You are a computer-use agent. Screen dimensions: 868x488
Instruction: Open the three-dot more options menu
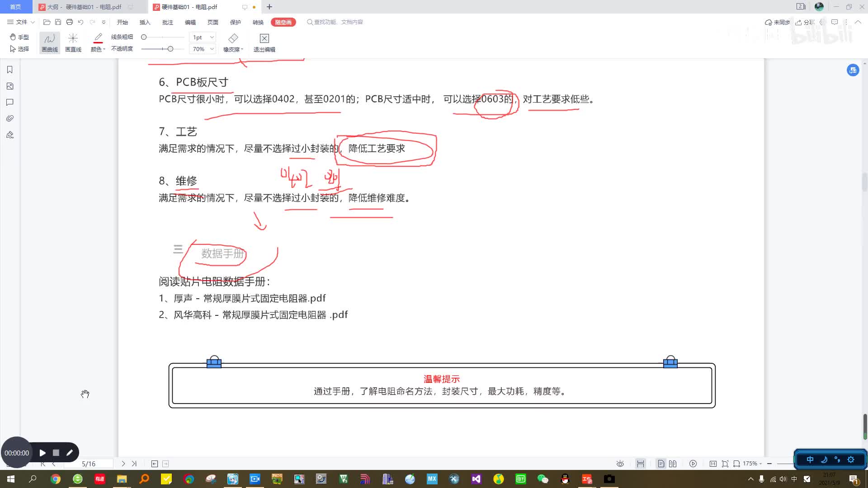pyautogui.click(x=846, y=22)
